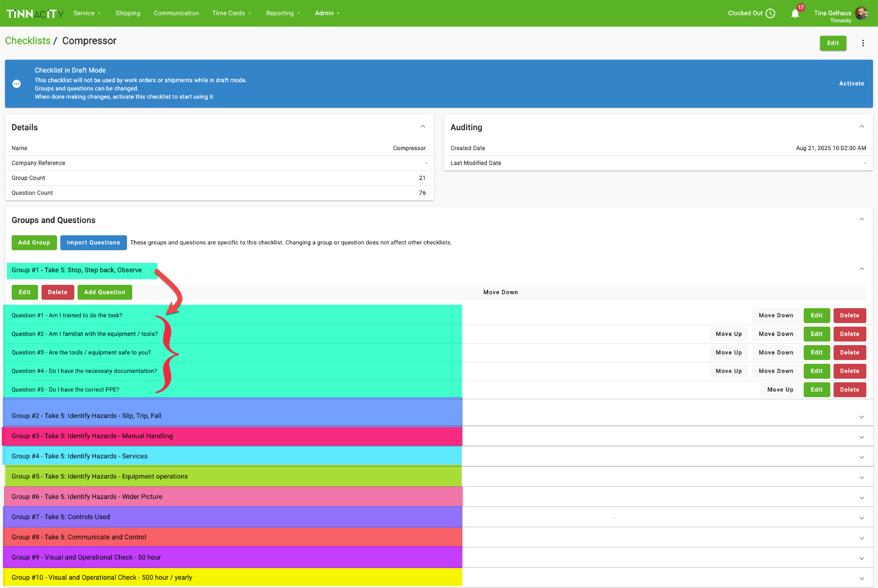Open the notifications bell
Screen dimensions: 878x588
click(795, 13)
